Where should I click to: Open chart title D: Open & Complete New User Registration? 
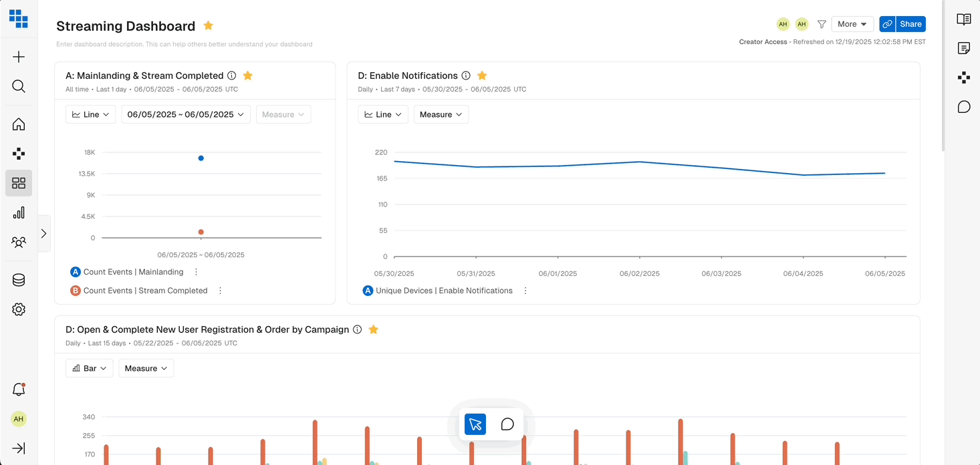(x=207, y=329)
